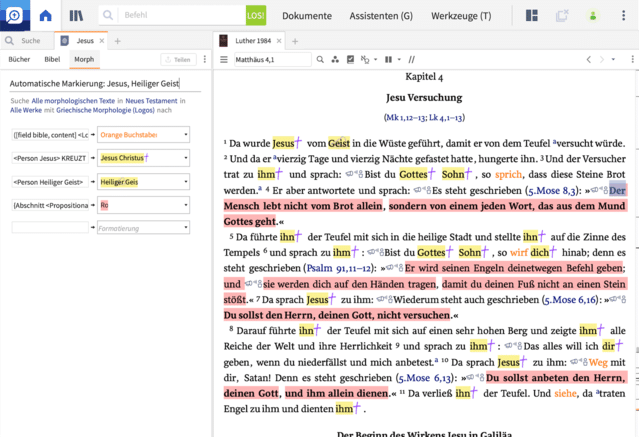This screenshot has height=437, width=639.
Task: Click 'Griechische Morphologie (Logos)' link
Action: tap(105, 110)
